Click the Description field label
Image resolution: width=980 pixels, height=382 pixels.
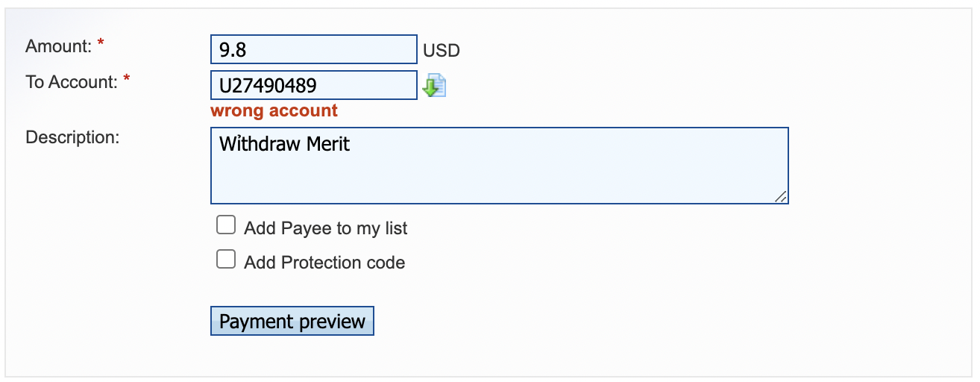point(72,137)
